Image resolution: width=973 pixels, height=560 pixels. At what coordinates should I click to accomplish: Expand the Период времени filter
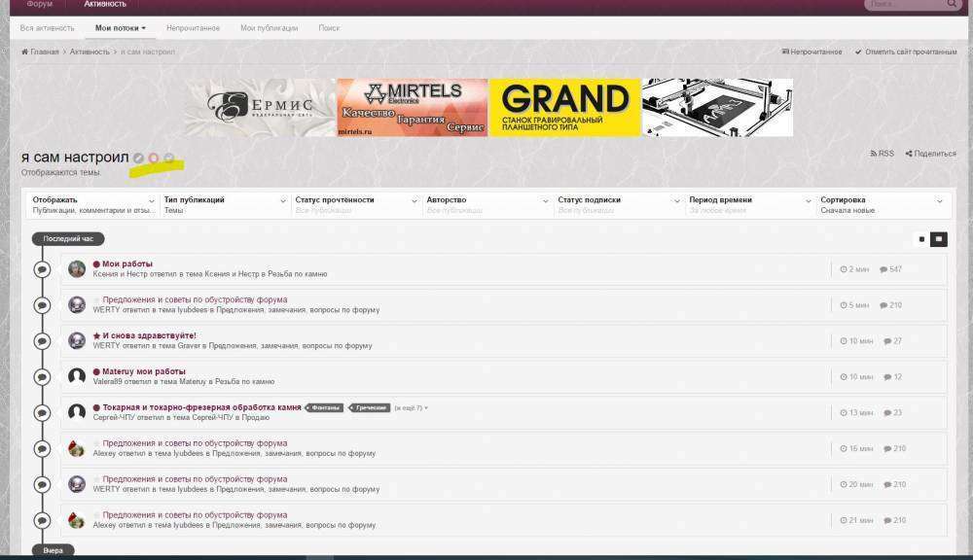click(x=749, y=204)
